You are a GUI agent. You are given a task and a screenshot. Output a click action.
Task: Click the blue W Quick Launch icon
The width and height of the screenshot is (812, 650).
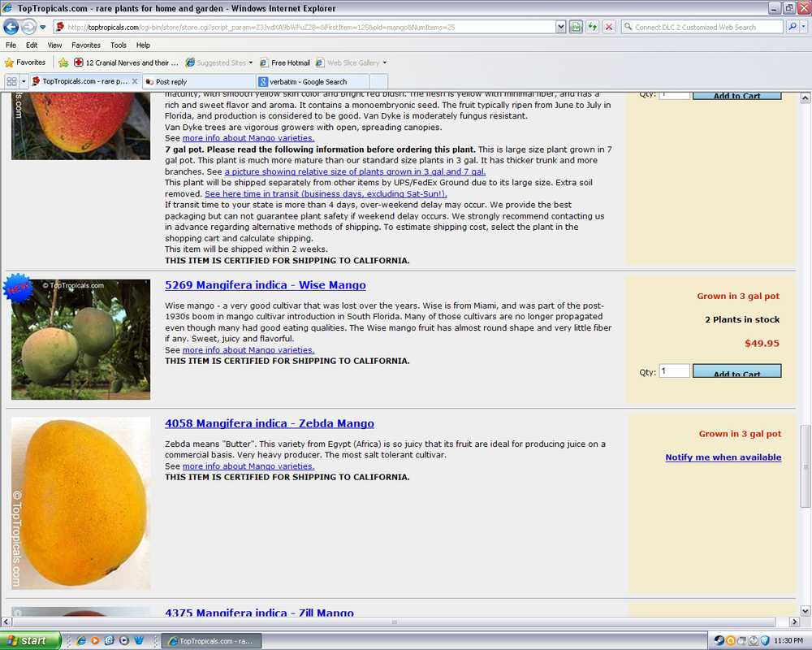coord(139,641)
